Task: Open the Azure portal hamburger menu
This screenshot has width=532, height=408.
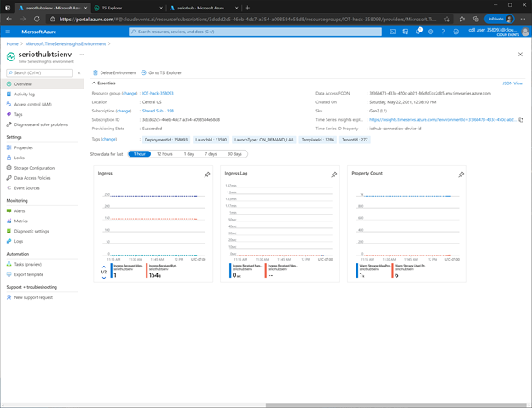Action: click(8, 32)
